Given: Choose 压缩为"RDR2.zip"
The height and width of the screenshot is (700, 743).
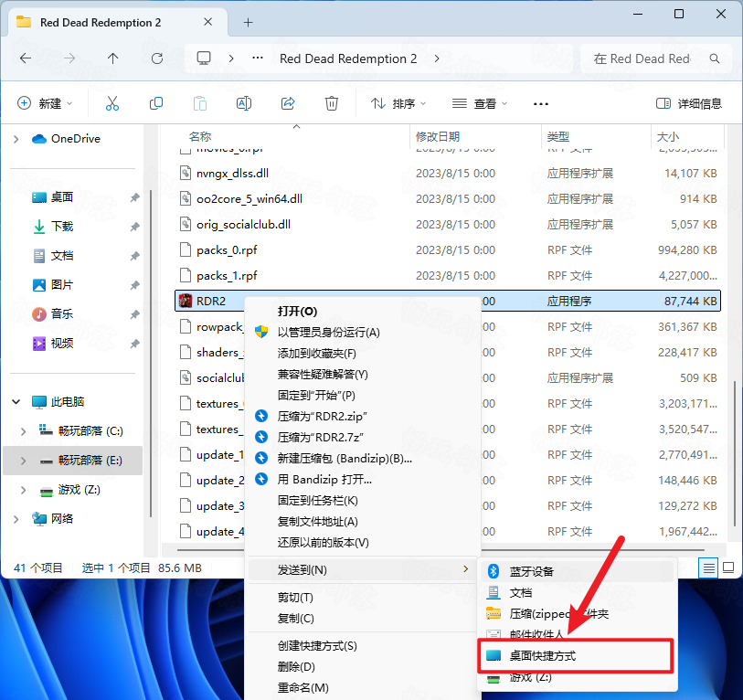Looking at the screenshot, I should (x=363, y=416).
